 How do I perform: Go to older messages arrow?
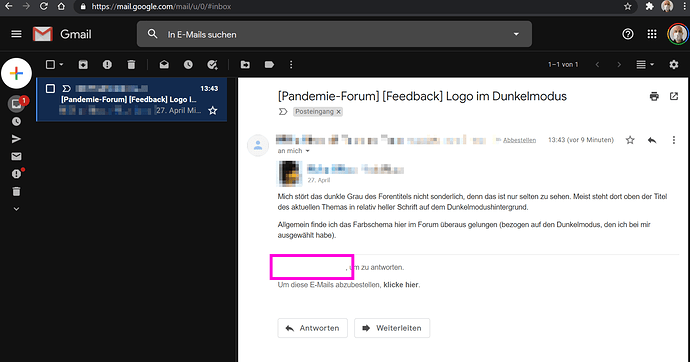619,65
